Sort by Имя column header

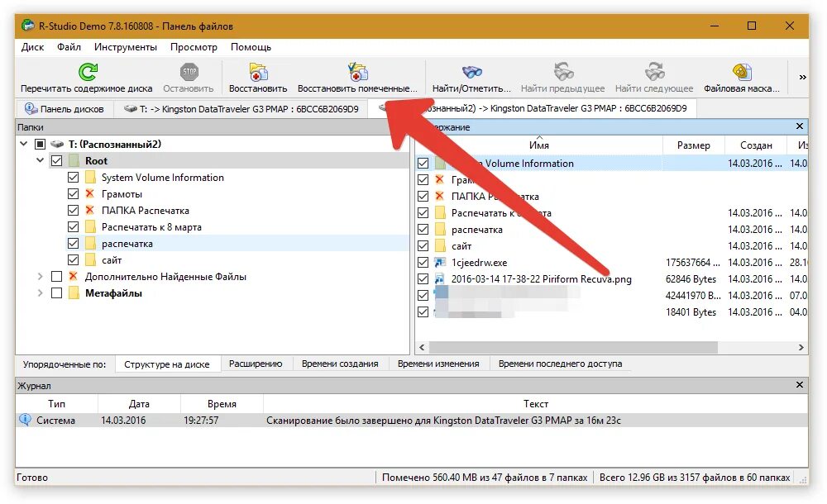(x=538, y=145)
